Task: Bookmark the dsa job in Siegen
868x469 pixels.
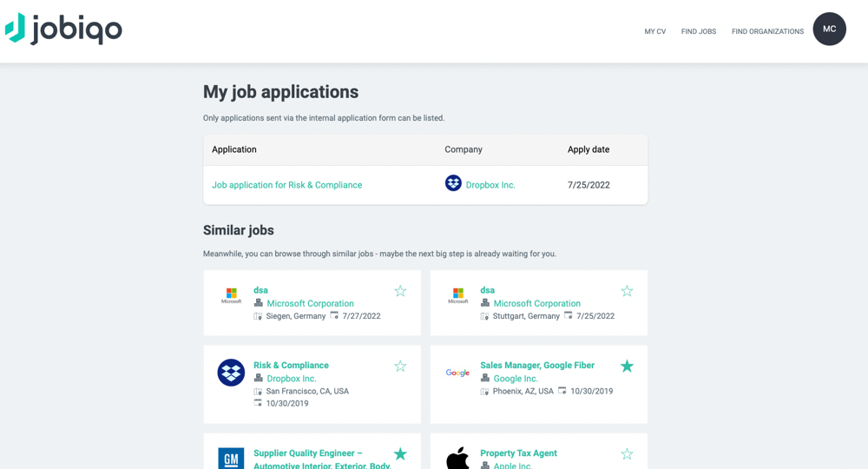Action: 400,291
